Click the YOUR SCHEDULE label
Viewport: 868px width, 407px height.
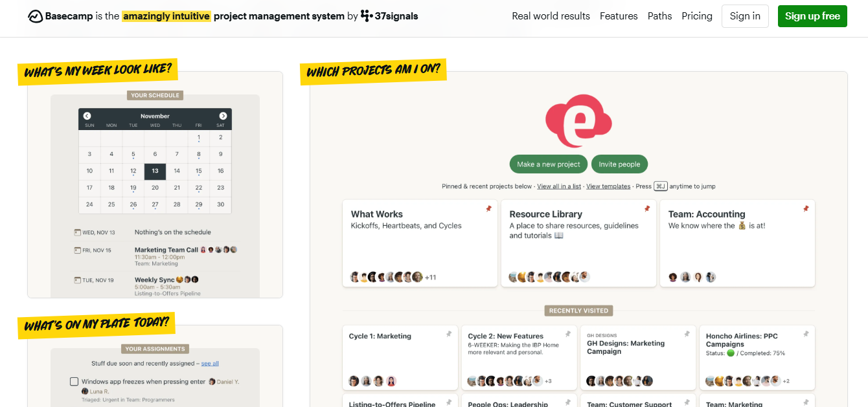click(155, 95)
